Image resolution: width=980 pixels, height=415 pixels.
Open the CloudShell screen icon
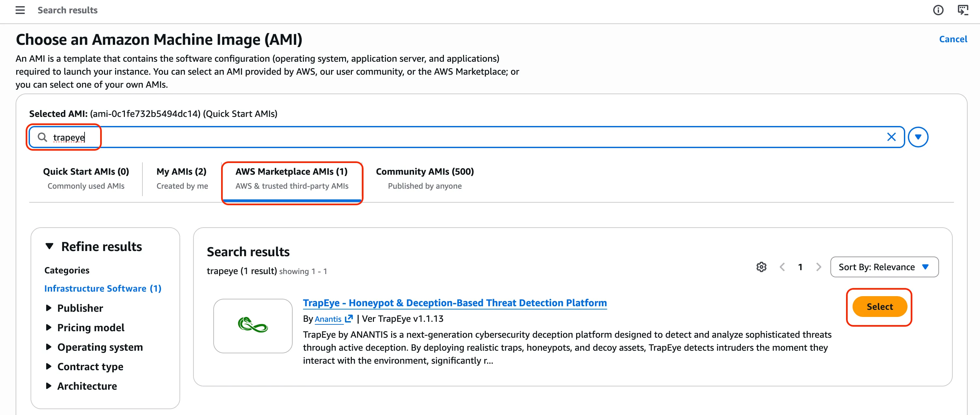click(962, 10)
